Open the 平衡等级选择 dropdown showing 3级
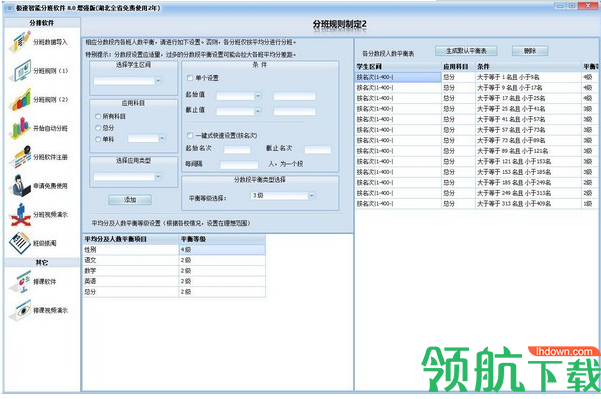Viewport: 601px width, 399px height. point(312,195)
